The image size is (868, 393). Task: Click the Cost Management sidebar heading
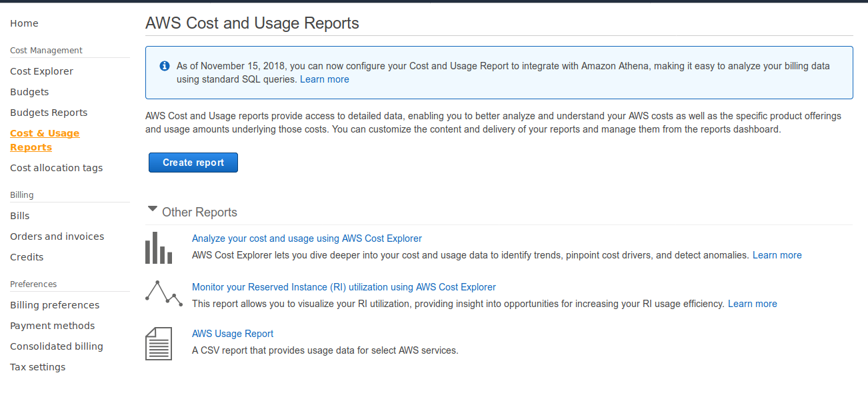(x=47, y=51)
